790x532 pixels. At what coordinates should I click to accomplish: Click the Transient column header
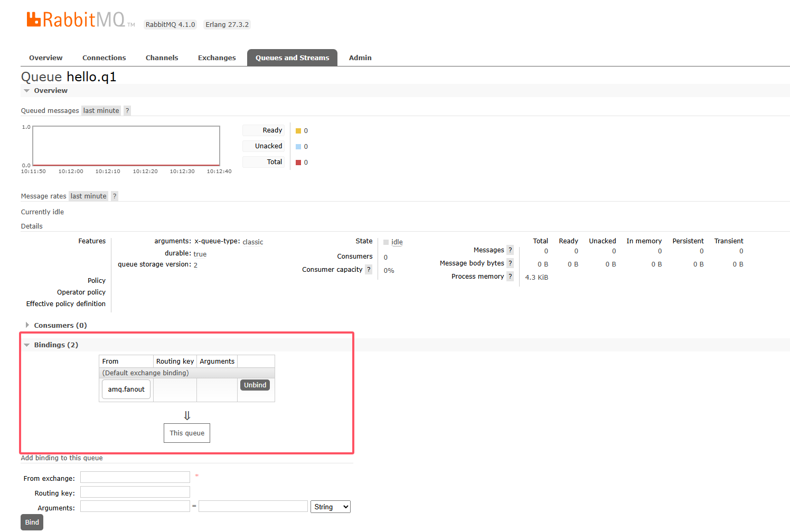(729, 241)
